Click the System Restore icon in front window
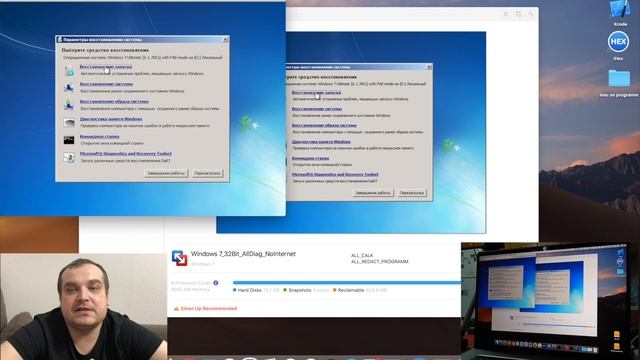Viewport: 640px width, 360px height. pos(69,87)
